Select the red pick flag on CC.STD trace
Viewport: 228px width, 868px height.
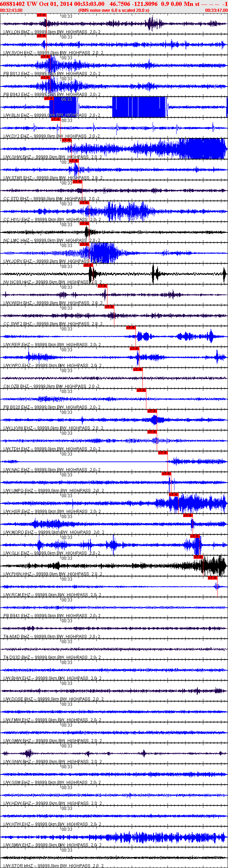pos(77,182)
